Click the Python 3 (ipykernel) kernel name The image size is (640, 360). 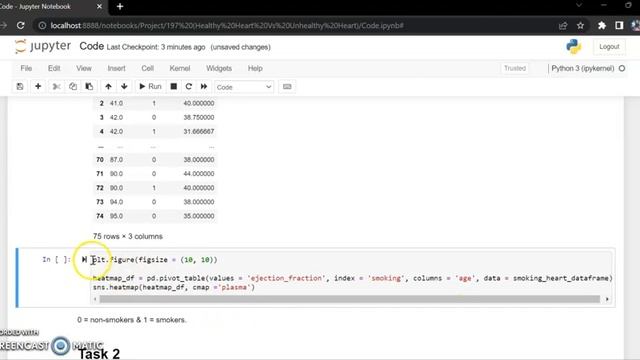(582, 68)
